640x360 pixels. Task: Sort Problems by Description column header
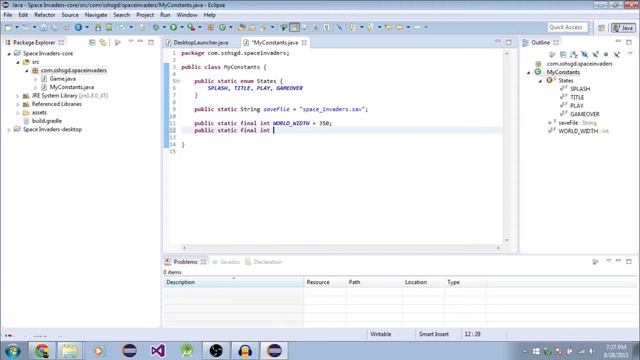(233, 282)
